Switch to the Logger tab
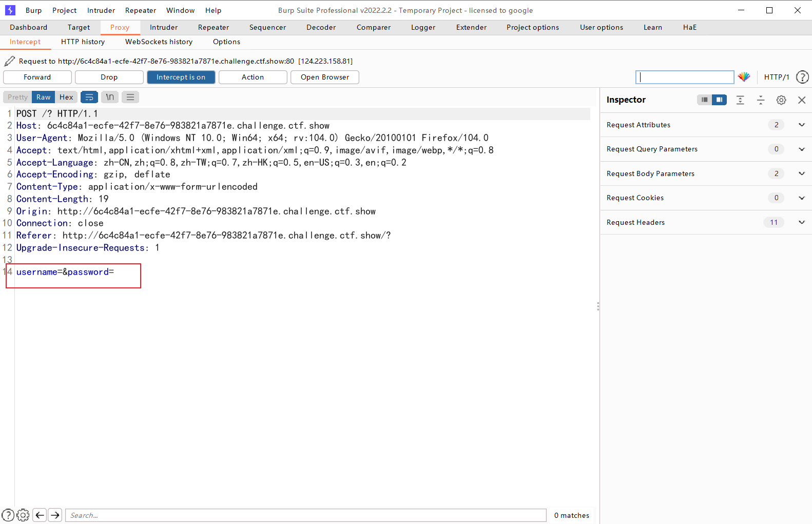 pos(423,27)
